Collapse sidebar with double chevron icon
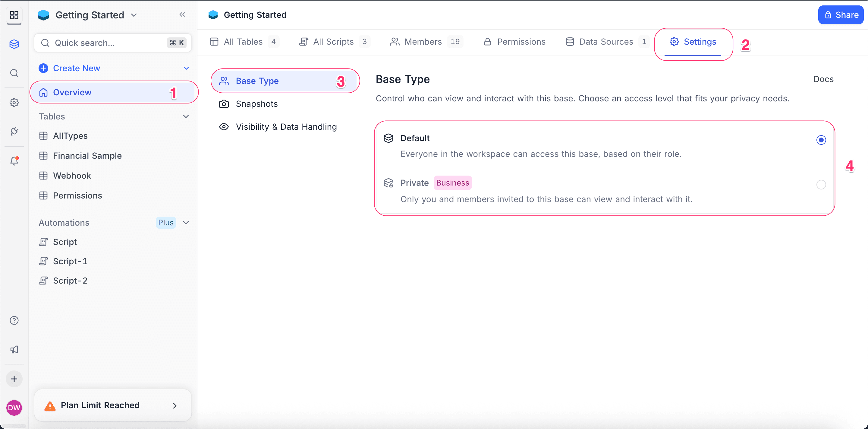The width and height of the screenshot is (868, 429). 182,14
